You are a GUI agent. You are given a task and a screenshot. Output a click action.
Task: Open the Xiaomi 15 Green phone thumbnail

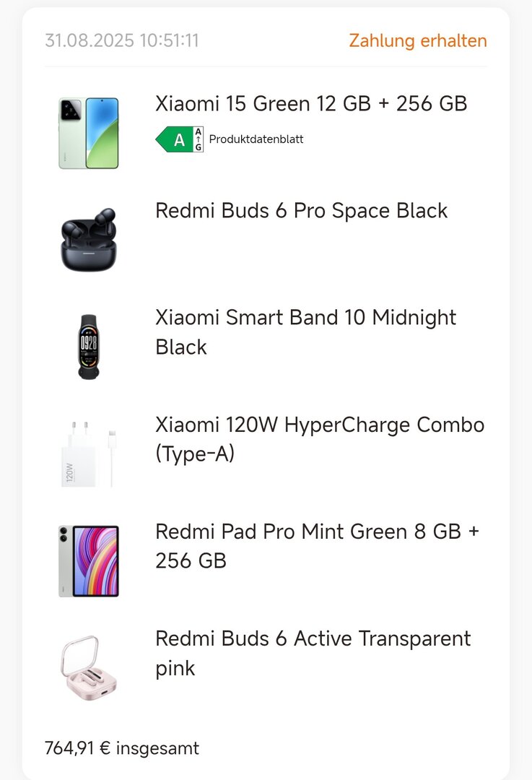[88, 134]
